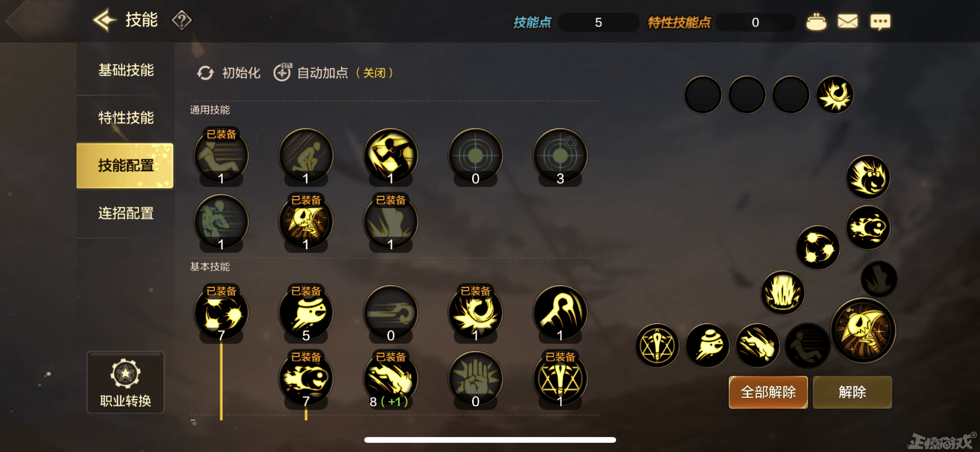
Task: Select the raised fist skill with level 0
Action: 475,380
